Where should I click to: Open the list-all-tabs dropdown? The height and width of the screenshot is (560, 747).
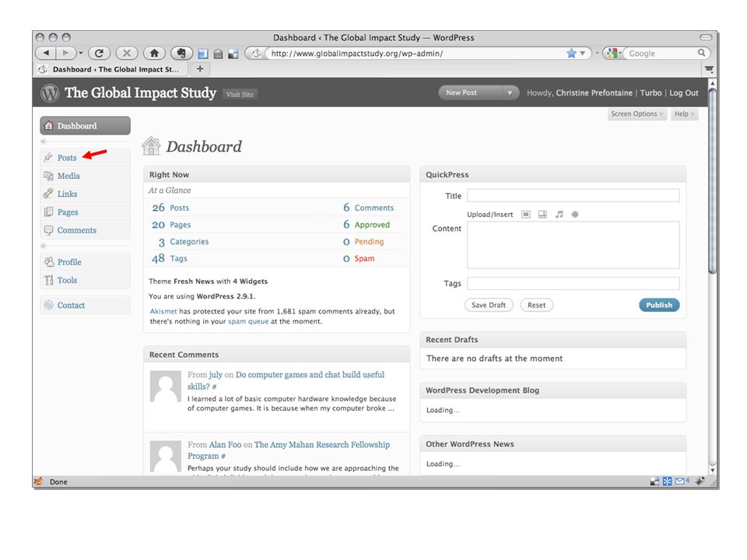(709, 69)
